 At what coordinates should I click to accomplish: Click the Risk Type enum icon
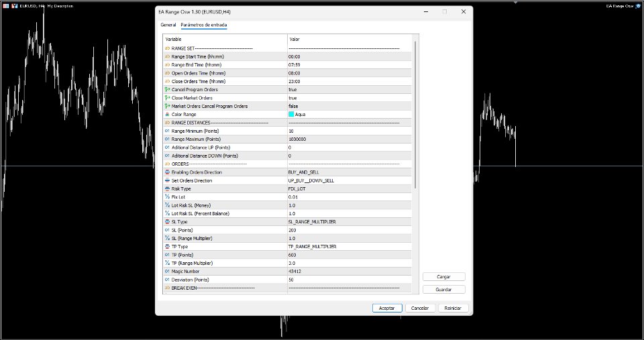[167, 189]
